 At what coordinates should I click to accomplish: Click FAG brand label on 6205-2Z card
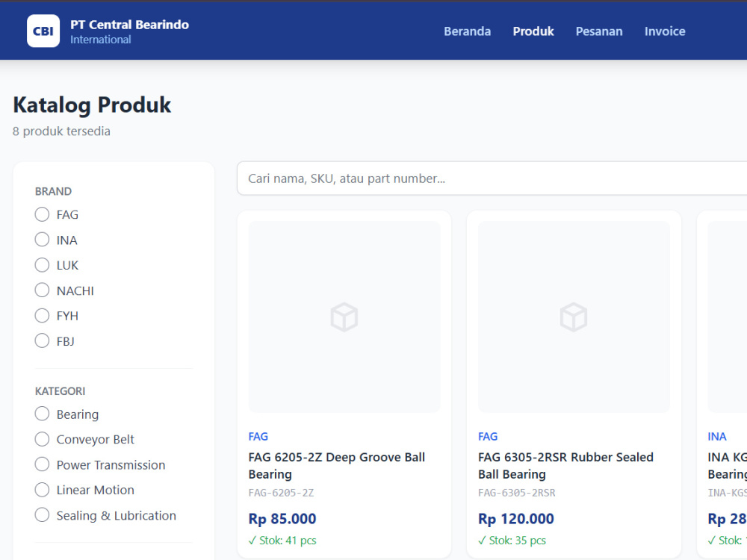click(258, 437)
